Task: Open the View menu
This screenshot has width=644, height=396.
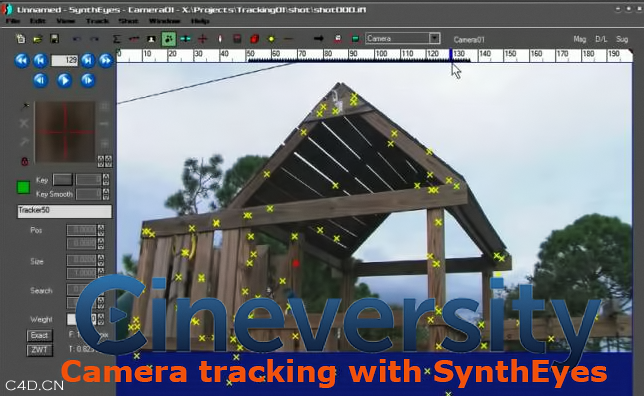Action: click(65, 21)
